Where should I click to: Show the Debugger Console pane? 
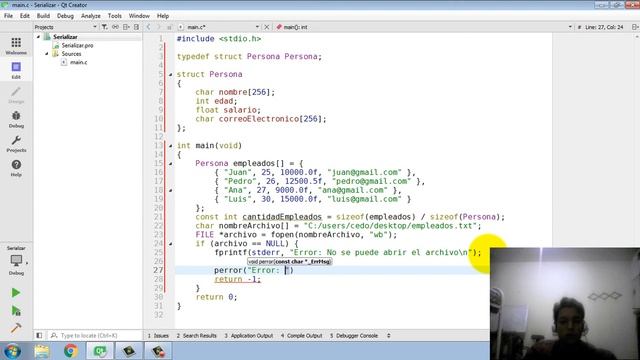pyautogui.click(x=354, y=336)
